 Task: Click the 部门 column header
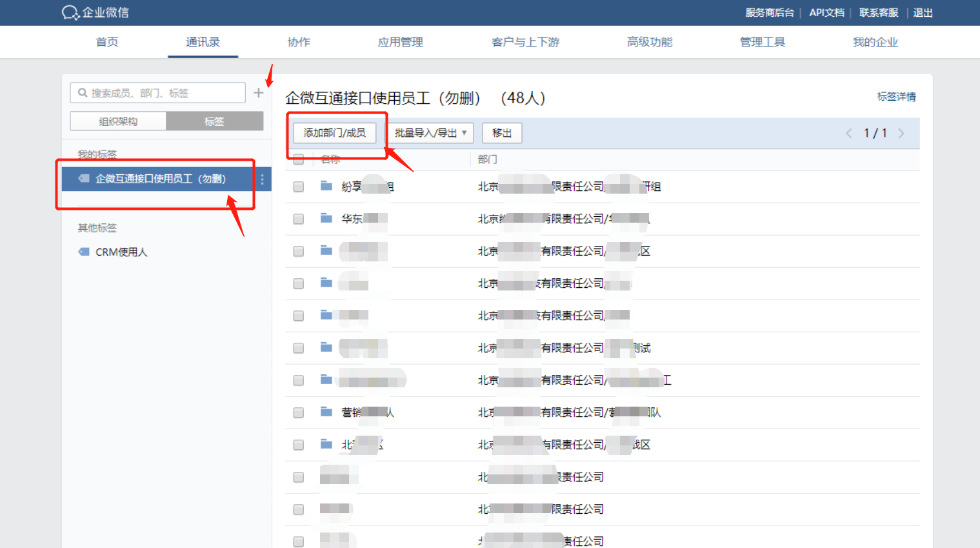487,159
